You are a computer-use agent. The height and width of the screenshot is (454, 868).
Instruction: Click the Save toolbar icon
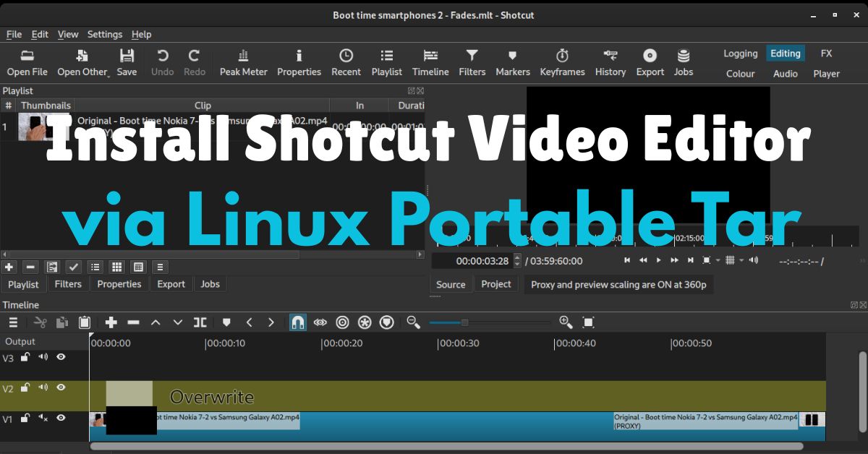point(127,63)
